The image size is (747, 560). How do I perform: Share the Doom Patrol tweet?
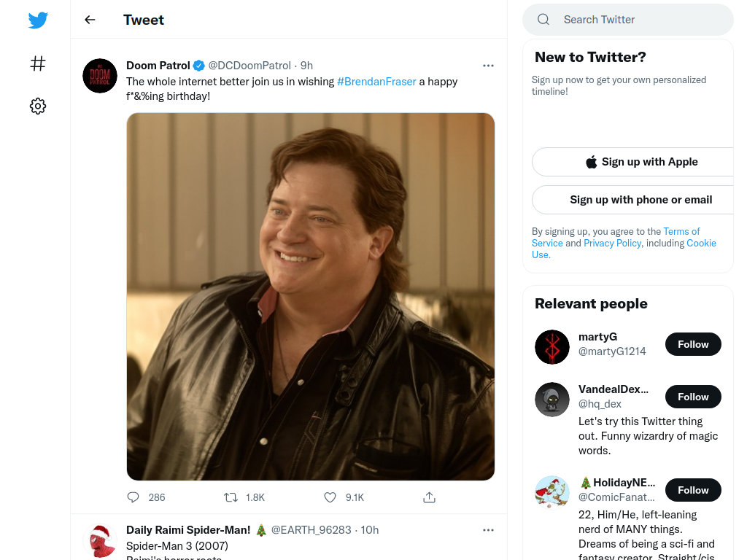coord(429,497)
